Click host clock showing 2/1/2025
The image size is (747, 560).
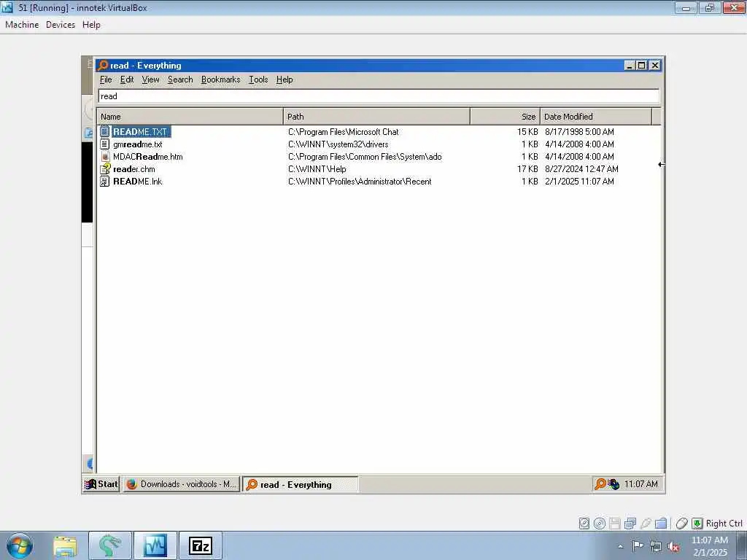709,546
